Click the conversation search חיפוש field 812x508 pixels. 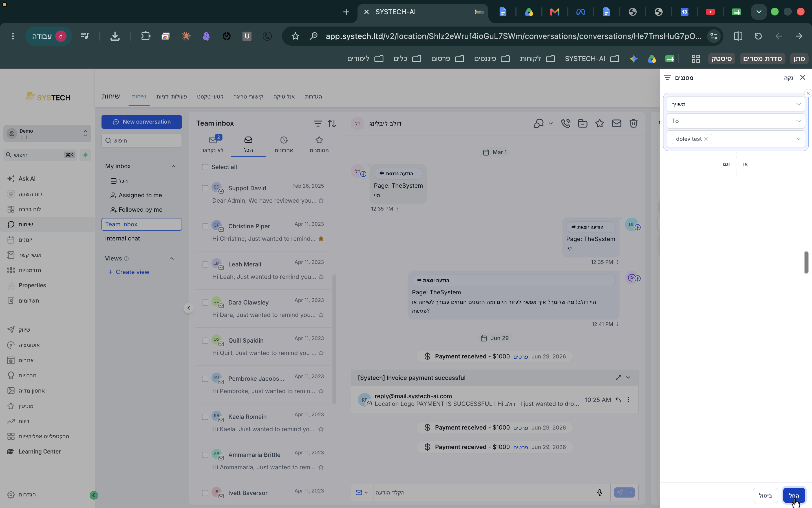coord(142,141)
